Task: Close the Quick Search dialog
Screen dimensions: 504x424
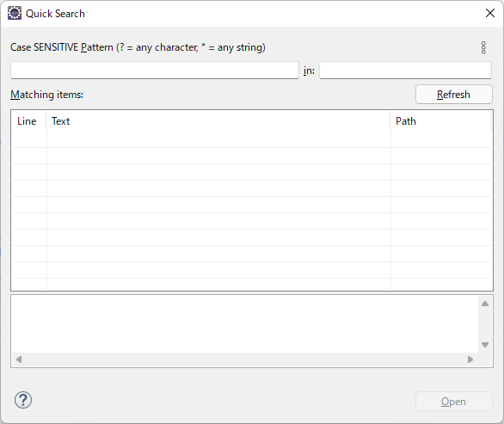Action: (490, 13)
